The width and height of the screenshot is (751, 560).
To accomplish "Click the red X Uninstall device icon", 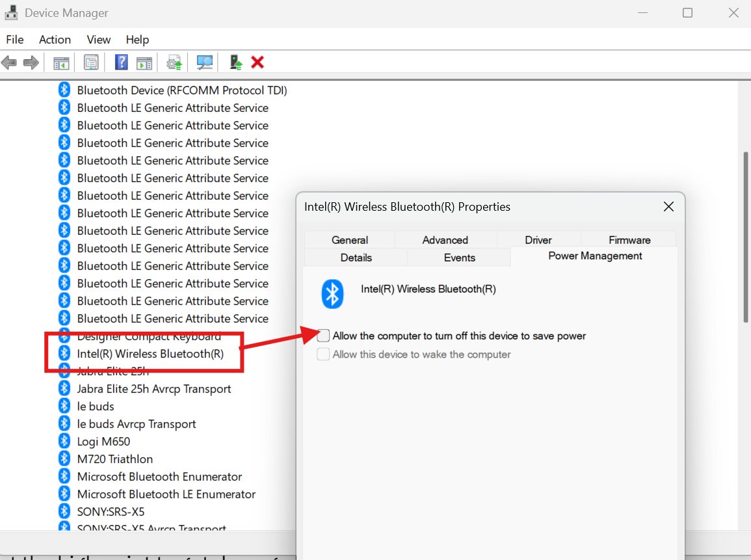I will click(257, 62).
